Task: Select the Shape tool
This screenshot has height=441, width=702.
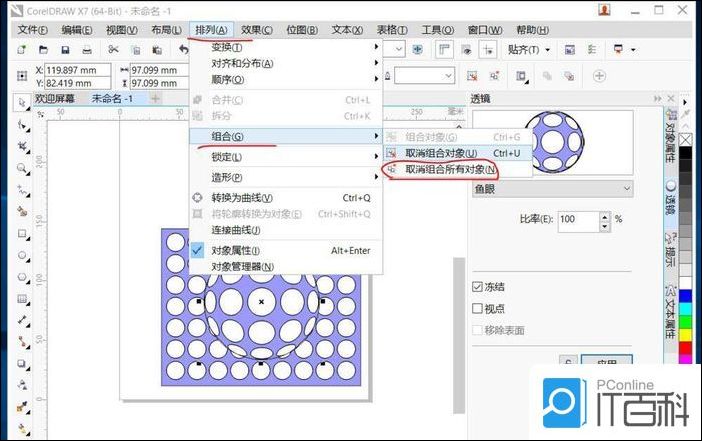Action: 22,125
